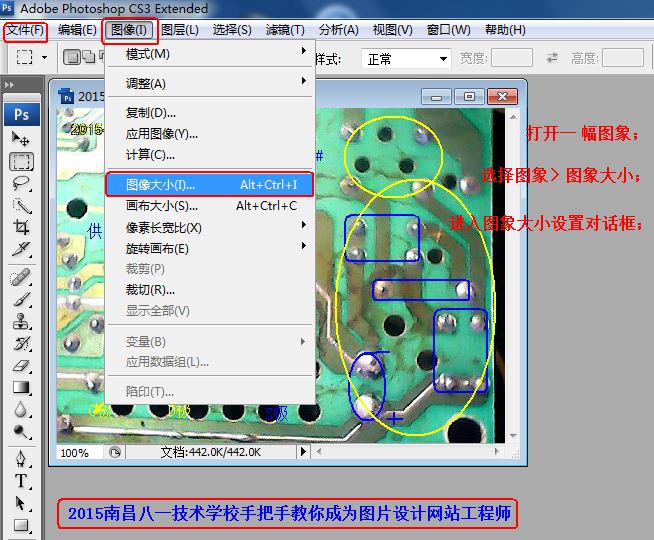This screenshot has height=540, width=654.
Task: Close the open 图像(I) menu
Action: pyautogui.click(x=129, y=30)
